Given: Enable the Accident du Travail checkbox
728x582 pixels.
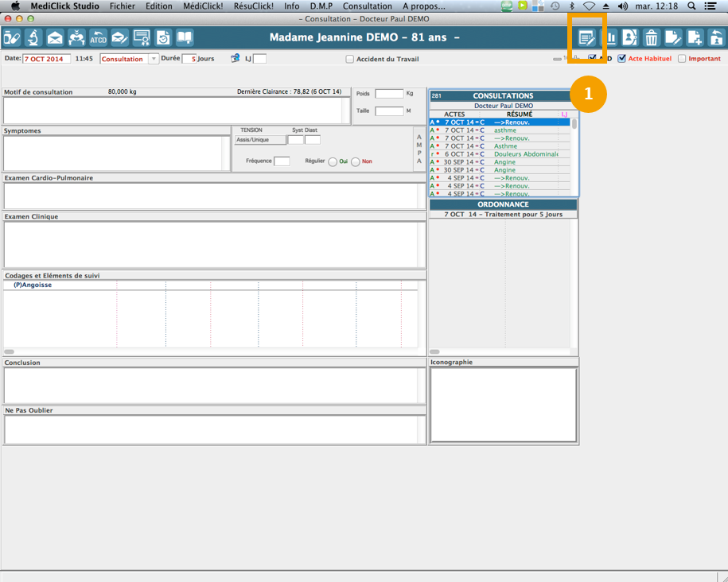Looking at the screenshot, I should (x=350, y=59).
